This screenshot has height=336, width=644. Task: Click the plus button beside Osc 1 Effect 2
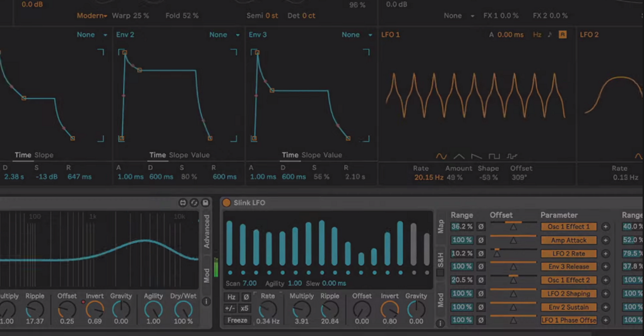click(605, 280)
